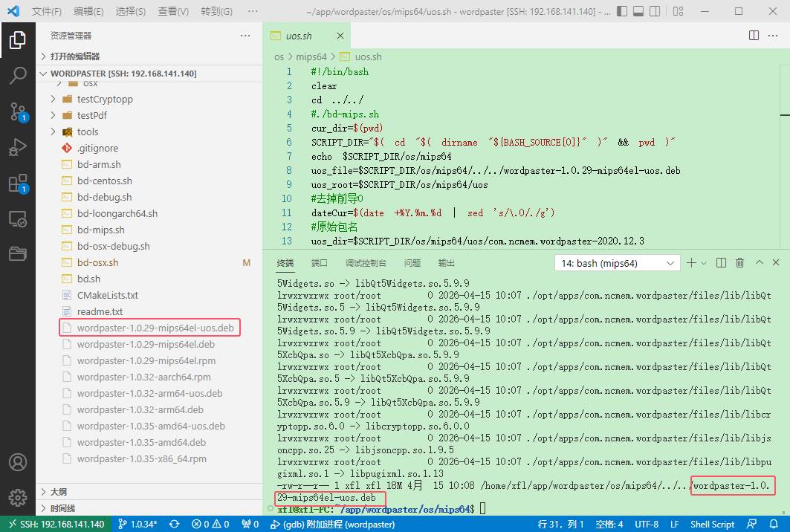Open Run and Debug view

(x=17, y=148)
